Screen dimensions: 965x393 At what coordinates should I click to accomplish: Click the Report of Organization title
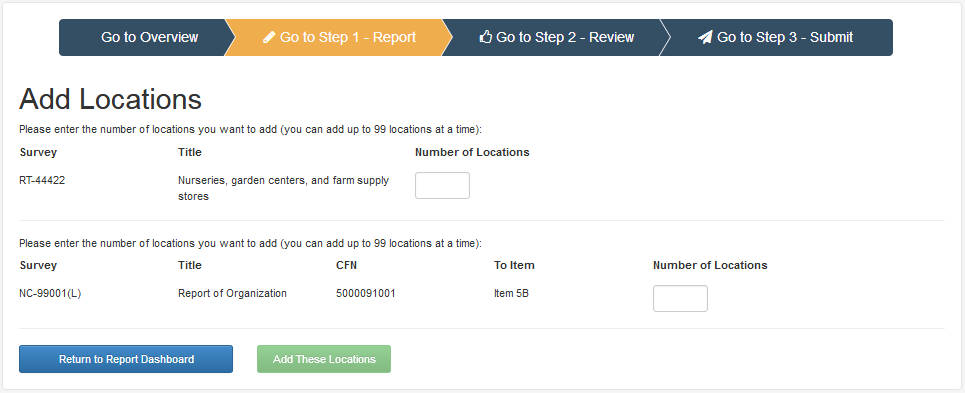tap(233, 293)
